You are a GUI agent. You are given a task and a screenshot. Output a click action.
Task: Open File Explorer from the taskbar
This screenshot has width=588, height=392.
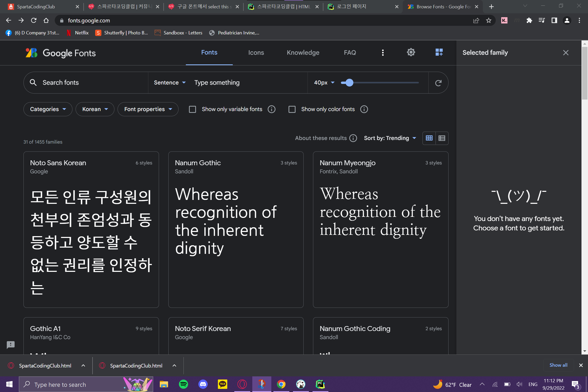(164, 384)
